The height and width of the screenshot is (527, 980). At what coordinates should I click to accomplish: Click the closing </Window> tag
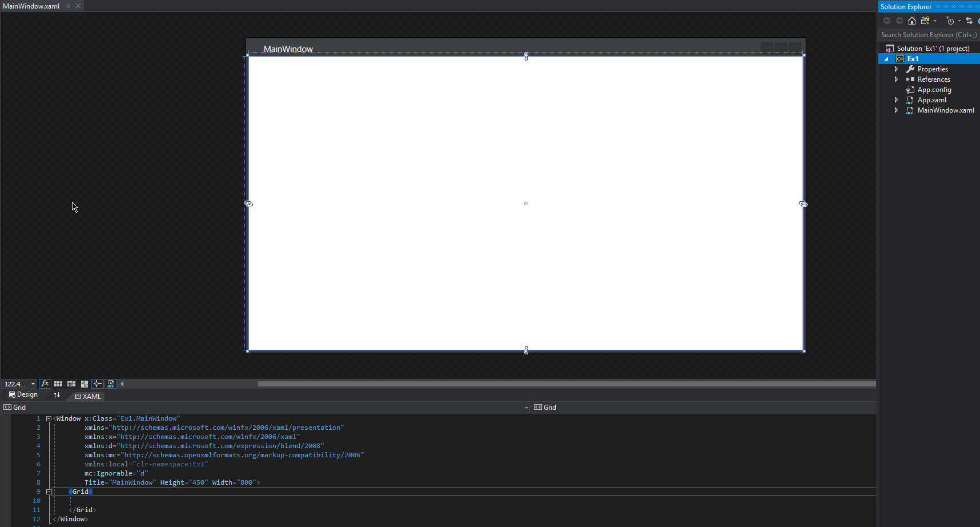coord(70,519)
